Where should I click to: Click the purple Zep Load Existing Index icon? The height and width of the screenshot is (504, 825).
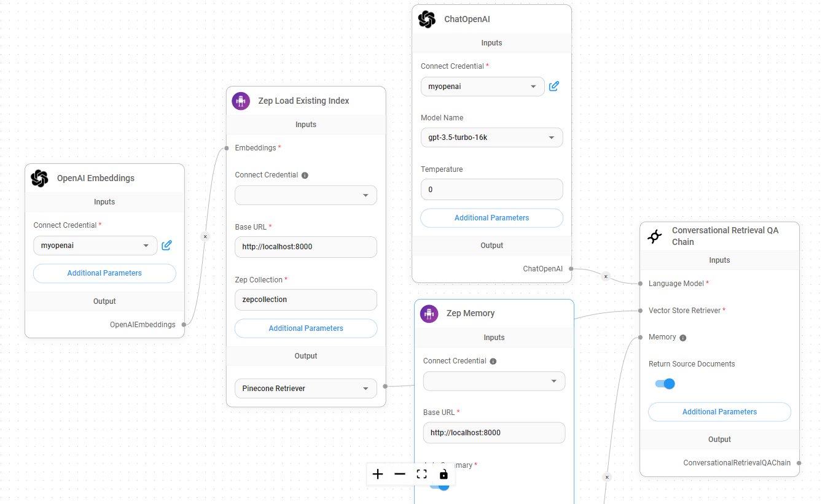(241, 101)
